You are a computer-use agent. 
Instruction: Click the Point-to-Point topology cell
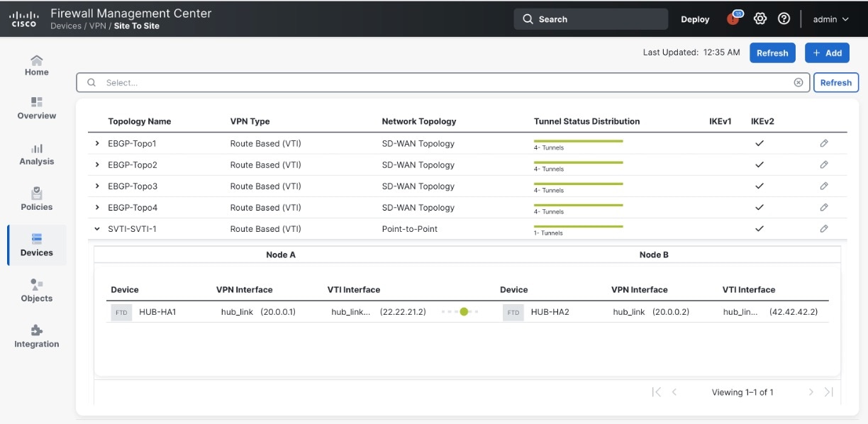pos(409,229)
